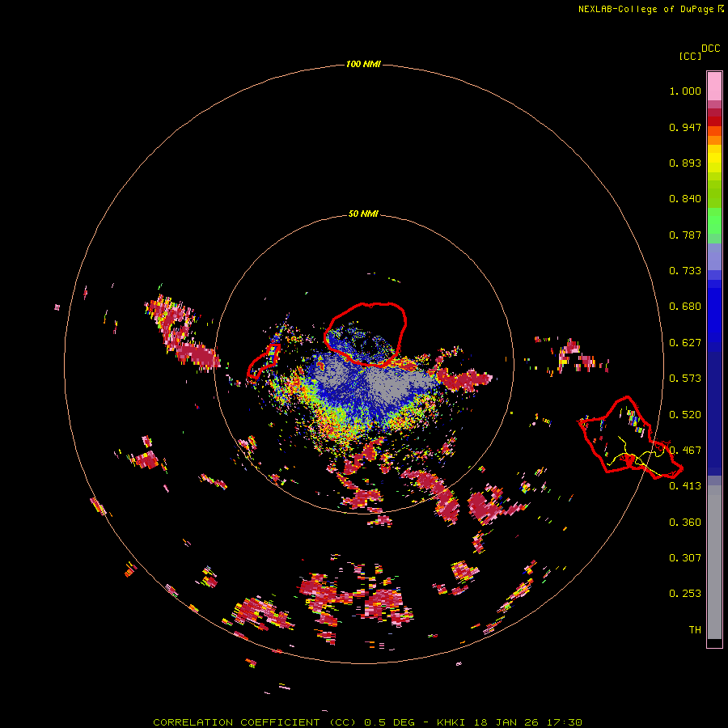Click the 17:30 timestamp in the caption

click(563, 722)
